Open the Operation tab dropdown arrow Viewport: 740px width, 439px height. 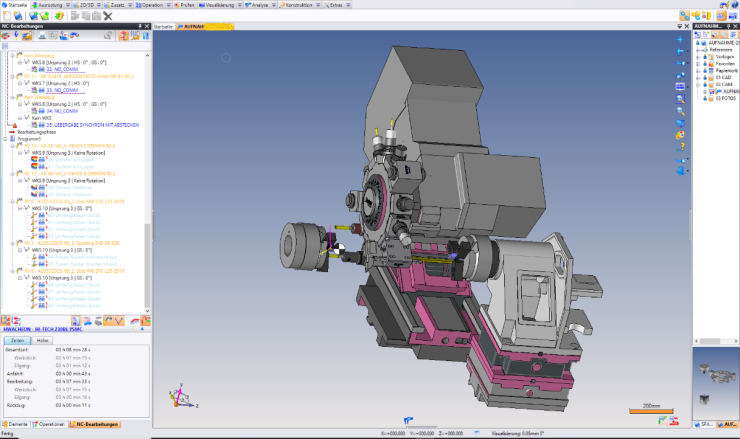pyautogui.click(x=168, y=5)
